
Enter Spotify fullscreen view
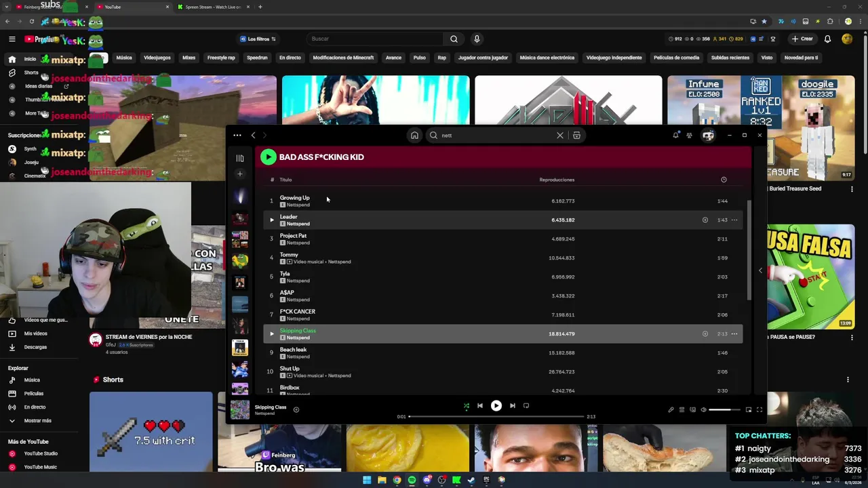click(759, 409)
